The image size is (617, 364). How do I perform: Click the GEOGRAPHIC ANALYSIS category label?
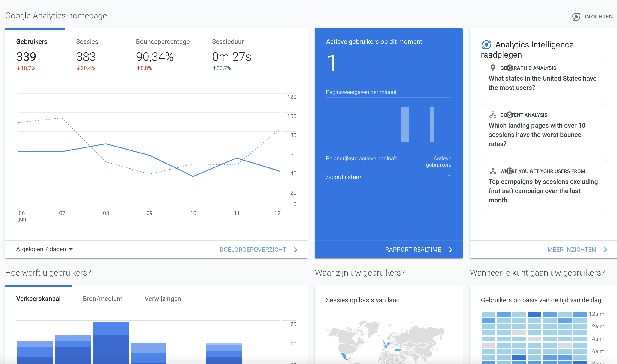click(528, 68)
